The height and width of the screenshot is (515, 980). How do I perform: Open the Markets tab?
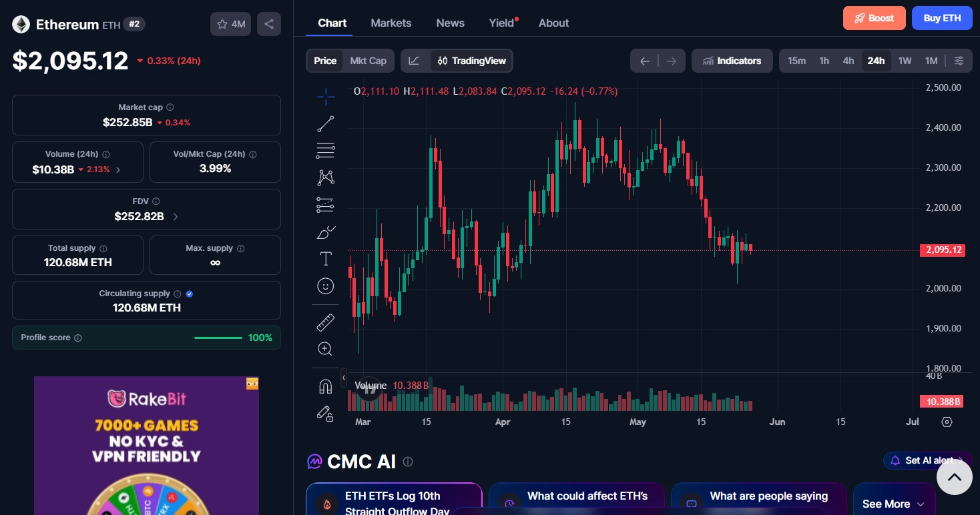391,23
